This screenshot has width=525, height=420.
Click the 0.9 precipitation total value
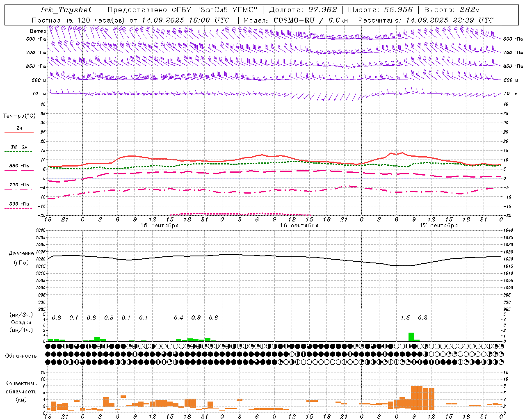(x=196, y=318)
